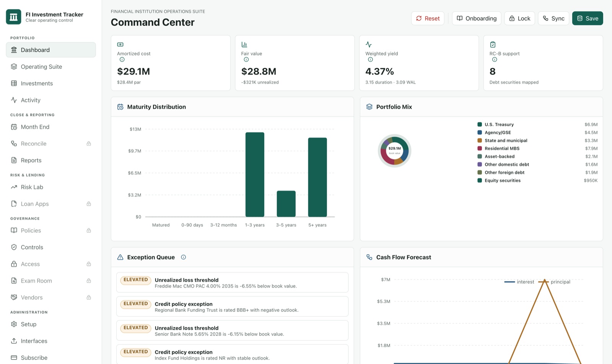Open the Dashboard sidebar item

coord(51,50)
